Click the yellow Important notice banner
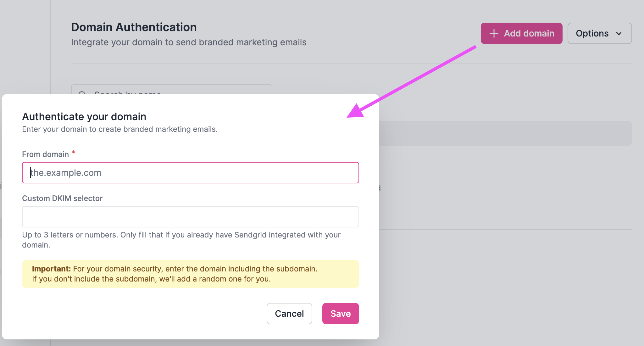Viewport: 644px width, 346px height. coord(190,274)
